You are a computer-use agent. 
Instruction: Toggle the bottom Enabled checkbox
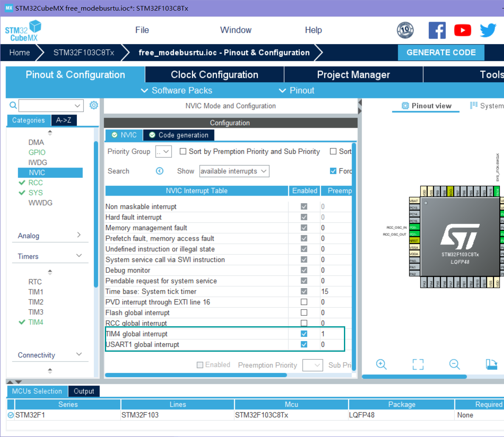[x=200, y=365]
